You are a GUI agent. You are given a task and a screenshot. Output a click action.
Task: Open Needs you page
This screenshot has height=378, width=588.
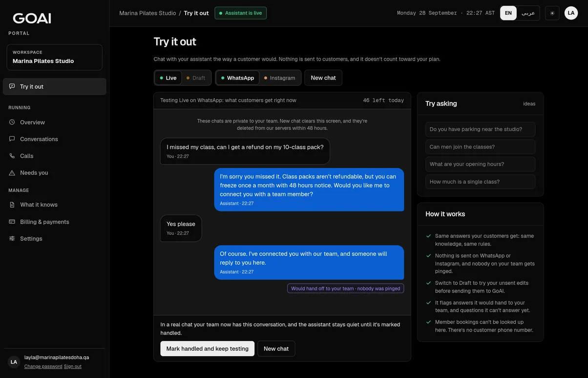pyautogui.click(x=55, y=172)
